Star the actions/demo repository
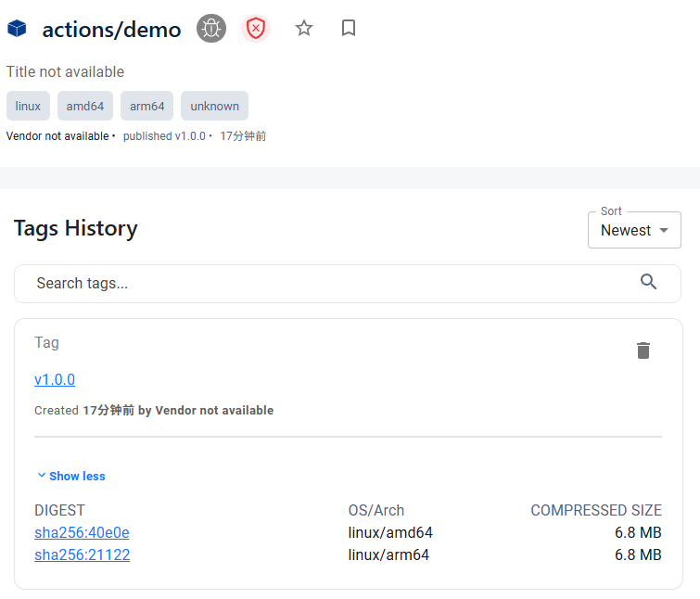 pos(304,28)
